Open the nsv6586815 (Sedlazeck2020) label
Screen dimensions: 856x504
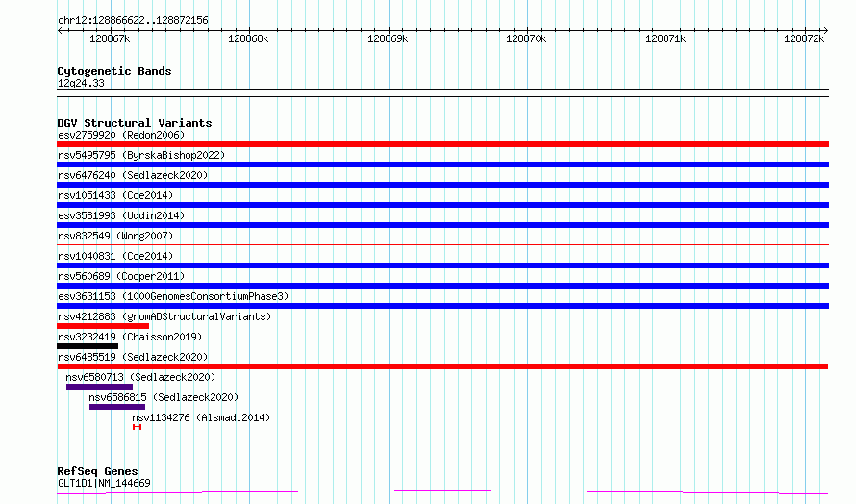(x=164, y=397)
